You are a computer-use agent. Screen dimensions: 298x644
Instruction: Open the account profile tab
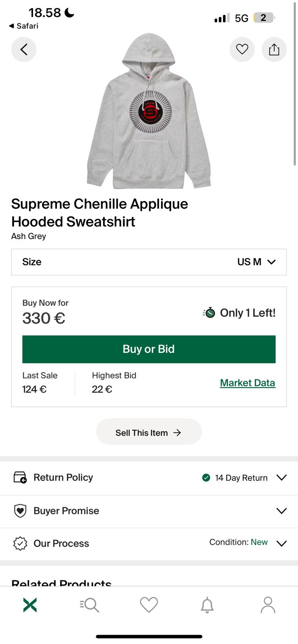[x=268, y=605]
